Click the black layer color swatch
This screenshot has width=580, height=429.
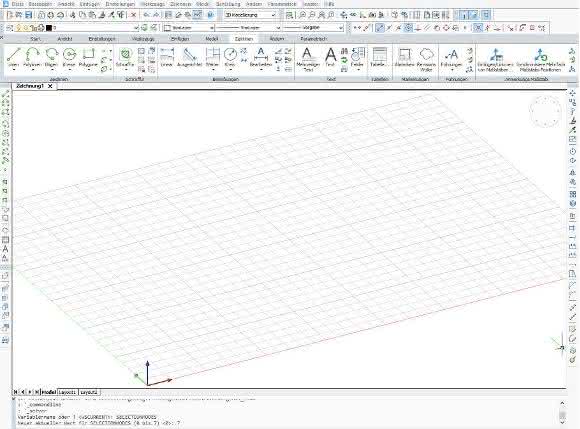[x=48, y=28]
